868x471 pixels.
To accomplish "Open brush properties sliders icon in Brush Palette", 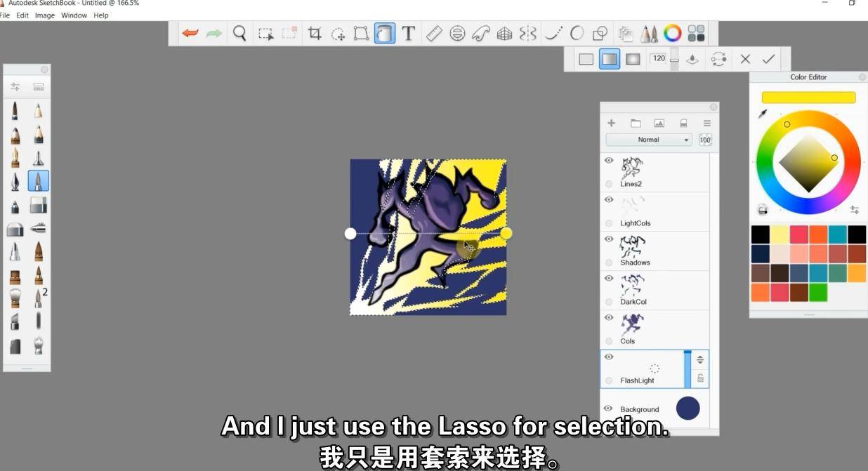I will pyautogui.click(x=15, y=87).
